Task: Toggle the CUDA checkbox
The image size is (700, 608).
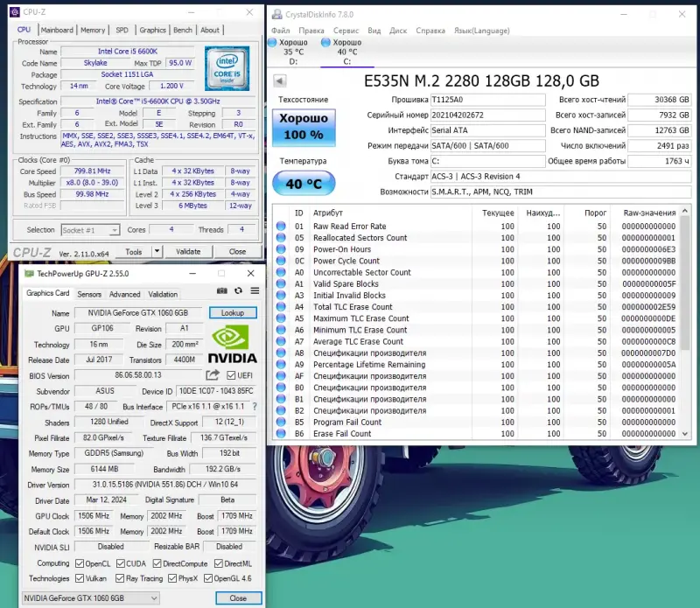Action: pyautogui.click(x=121, y=563)
